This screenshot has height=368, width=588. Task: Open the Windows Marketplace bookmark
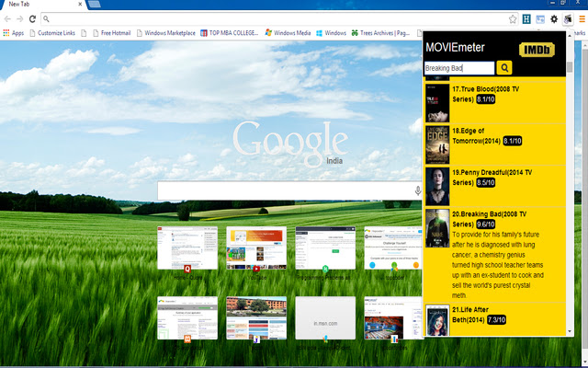[x=165, y=33]
